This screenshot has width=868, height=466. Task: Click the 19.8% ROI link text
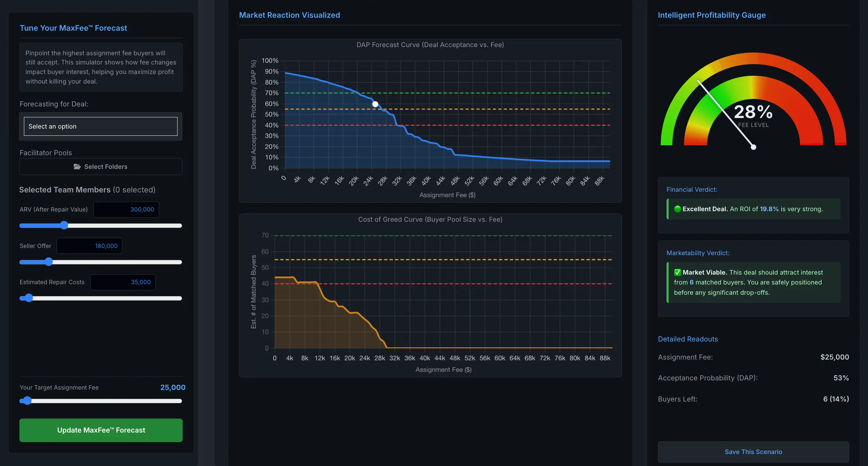point(769,209)
